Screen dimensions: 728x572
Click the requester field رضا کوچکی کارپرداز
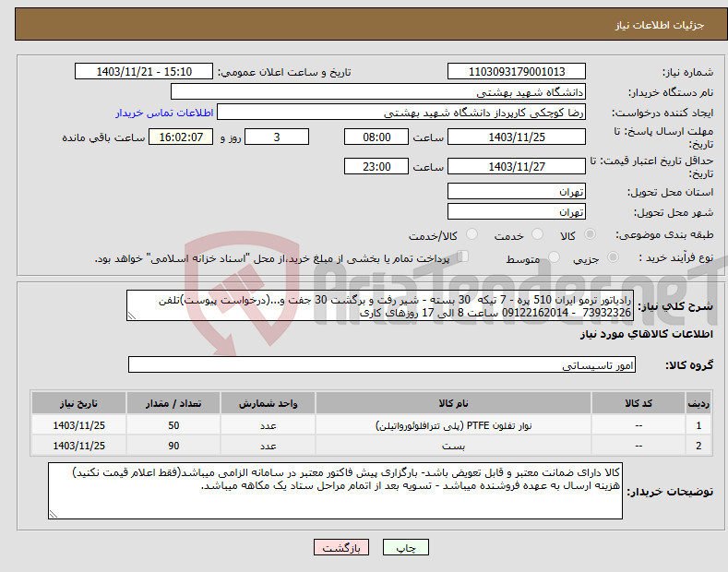pos(401,113)
